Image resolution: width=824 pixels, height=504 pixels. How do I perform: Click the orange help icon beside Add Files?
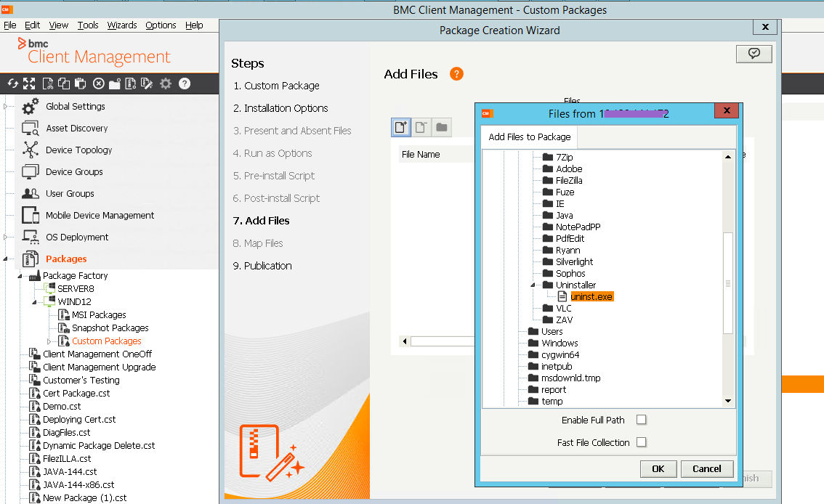(x=456, y=74)
